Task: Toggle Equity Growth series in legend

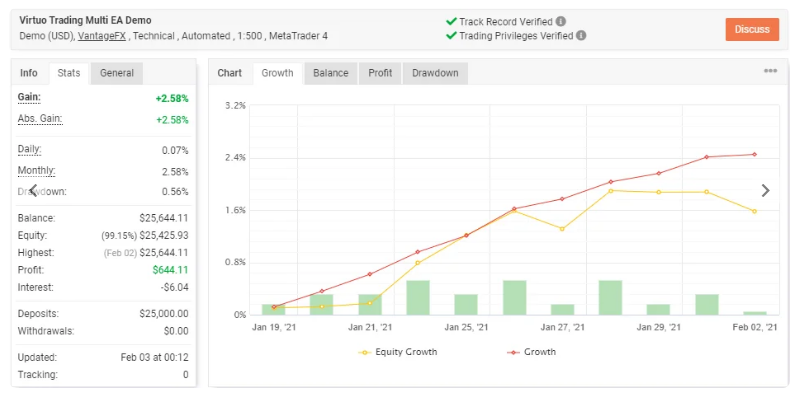Action: (x=398, y=352)
